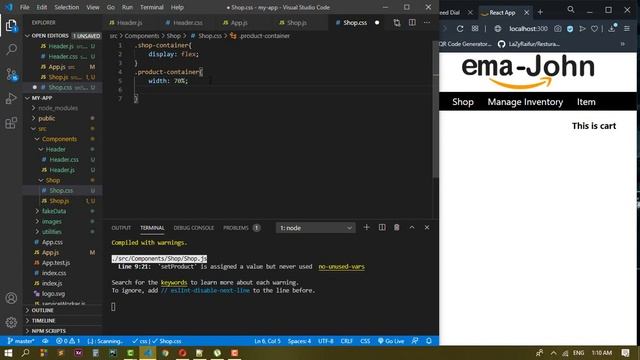Open the Accounts menu in activity bar

[11, 298]
